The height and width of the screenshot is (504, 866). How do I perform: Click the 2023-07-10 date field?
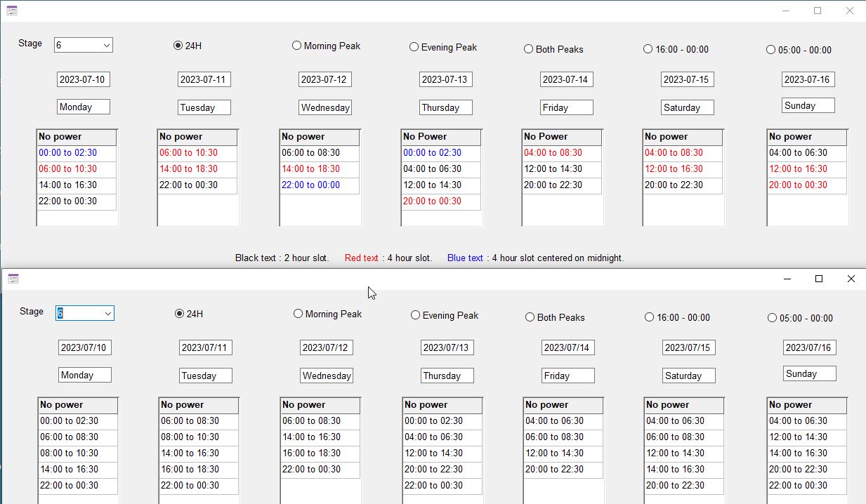(83, 79)
